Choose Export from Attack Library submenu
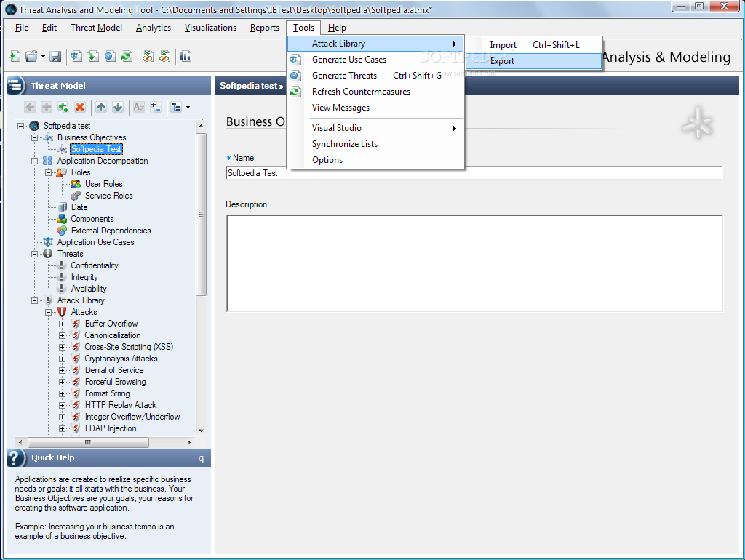This screenshot has width=745, height=560. click(x=533, y=61)
